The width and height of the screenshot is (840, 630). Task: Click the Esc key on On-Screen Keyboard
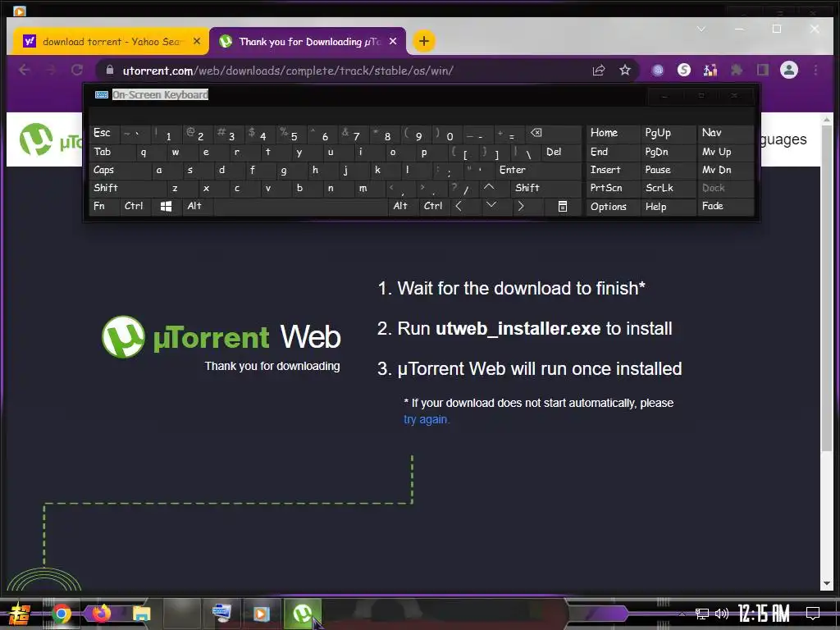coord(104,134)
